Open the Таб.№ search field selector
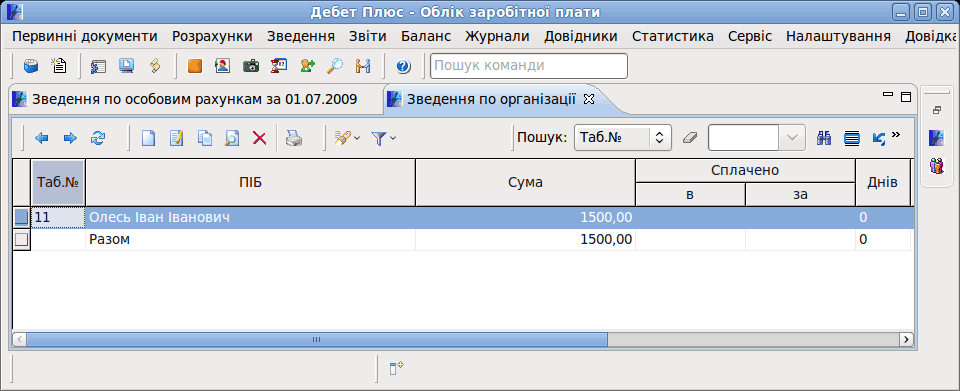Image resolution: width=960 pixels, height=391 pixels. (623, 138)
